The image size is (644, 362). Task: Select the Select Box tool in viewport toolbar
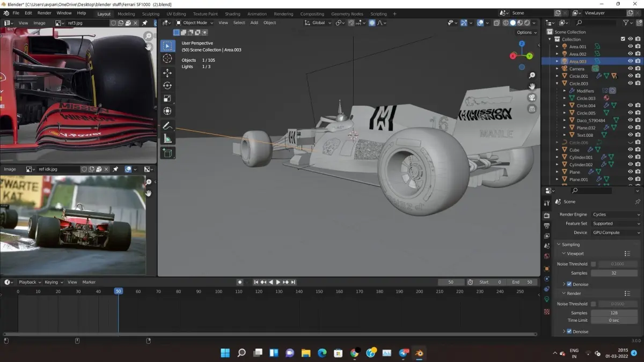pos(167,46)
